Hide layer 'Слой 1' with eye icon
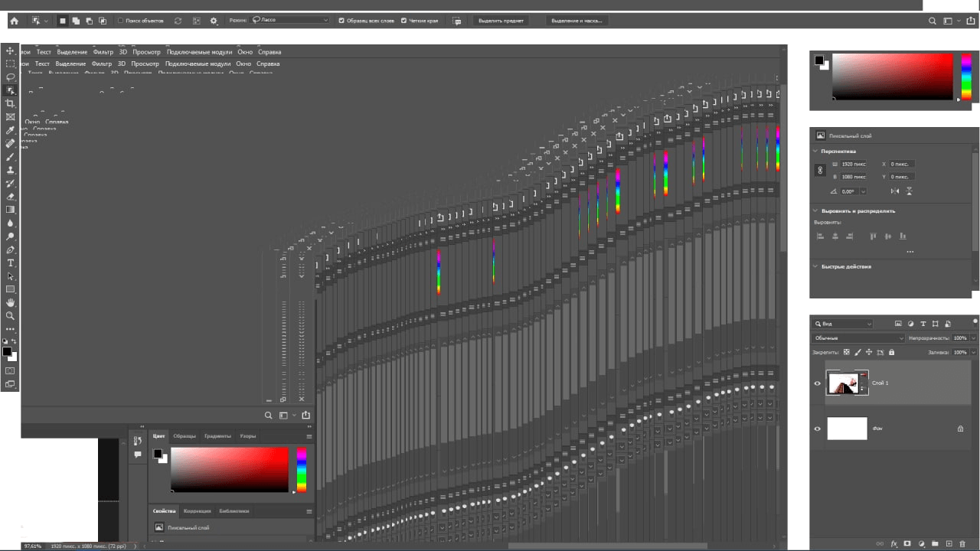980x551 pixels. (817, 383)
